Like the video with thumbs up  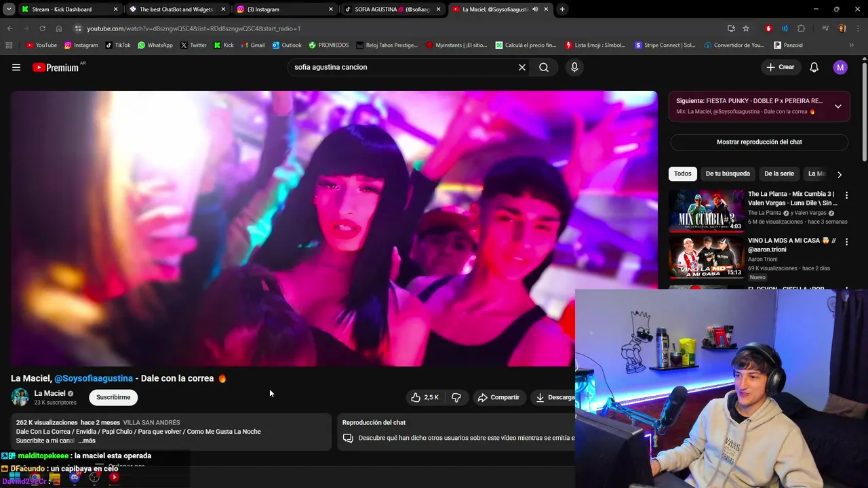[x=425, y=397]
